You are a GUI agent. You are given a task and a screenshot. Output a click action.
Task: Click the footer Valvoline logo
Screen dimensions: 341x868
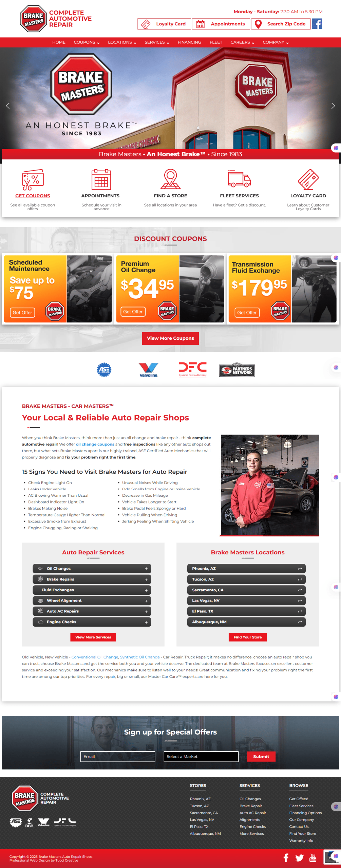44,823
